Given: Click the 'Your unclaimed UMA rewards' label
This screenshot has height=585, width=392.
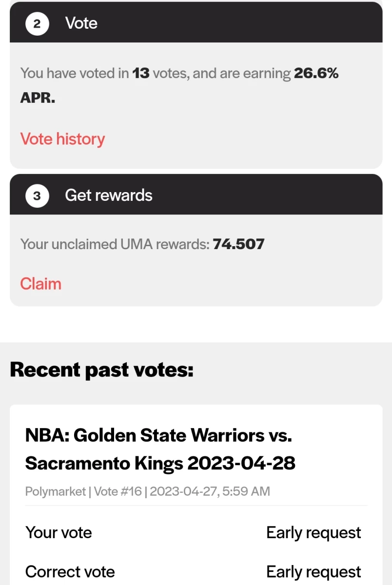Looking at the screenshot, I should [x=115, y=244].
